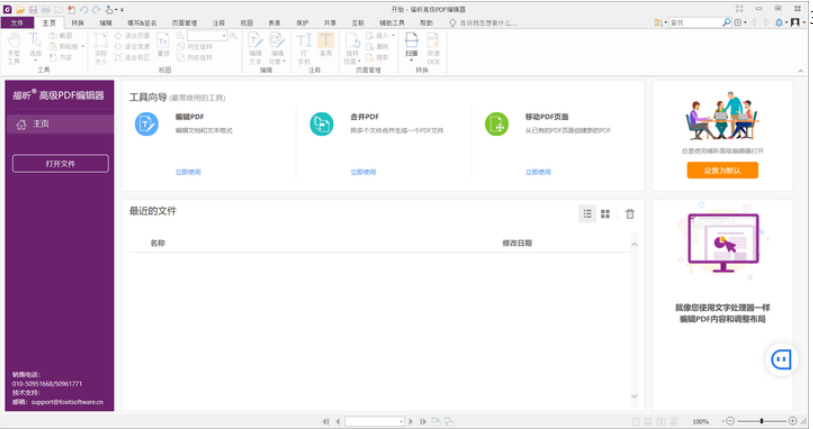
Task: Click the Actual Size (实际大小) icon
Action: coord(101,48)
